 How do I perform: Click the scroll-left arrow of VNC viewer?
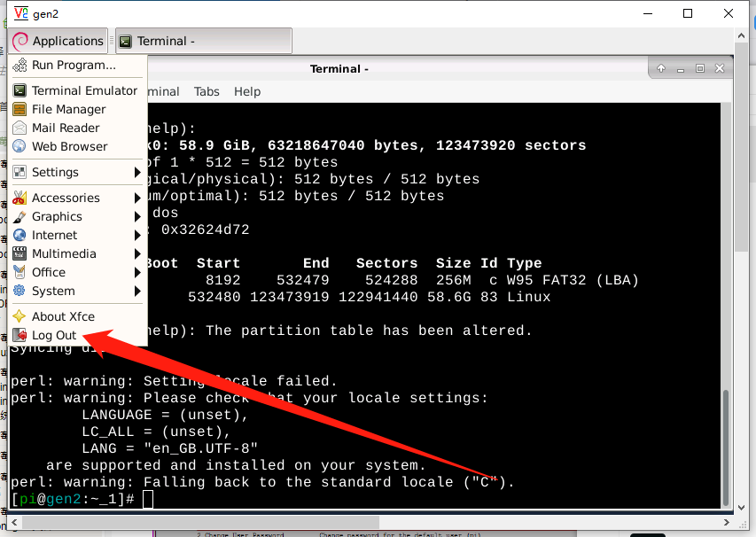click(14, 522)
